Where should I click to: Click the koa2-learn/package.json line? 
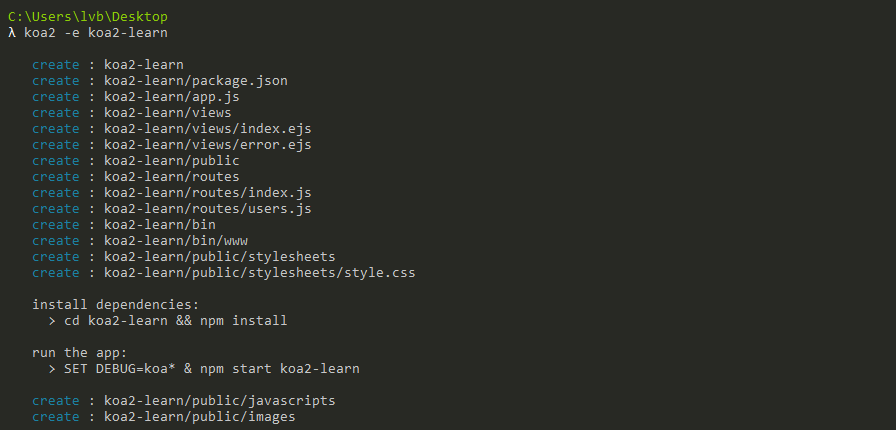[x=195, y=81]
